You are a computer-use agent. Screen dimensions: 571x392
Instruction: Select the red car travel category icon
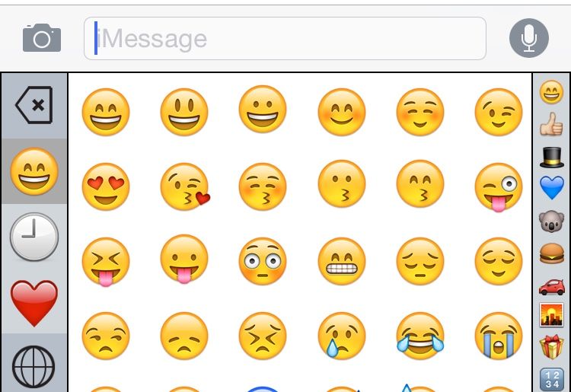pos(551,287)
